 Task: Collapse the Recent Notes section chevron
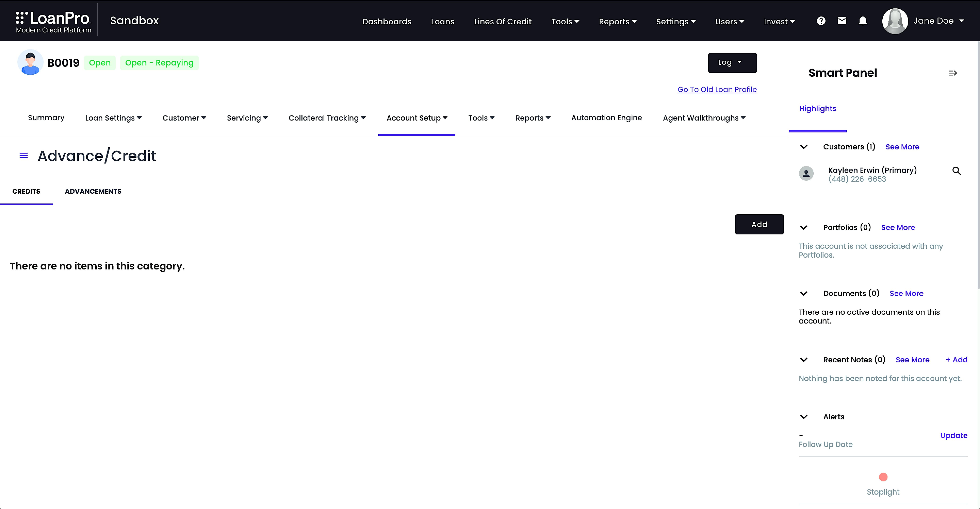pos(804,360)
